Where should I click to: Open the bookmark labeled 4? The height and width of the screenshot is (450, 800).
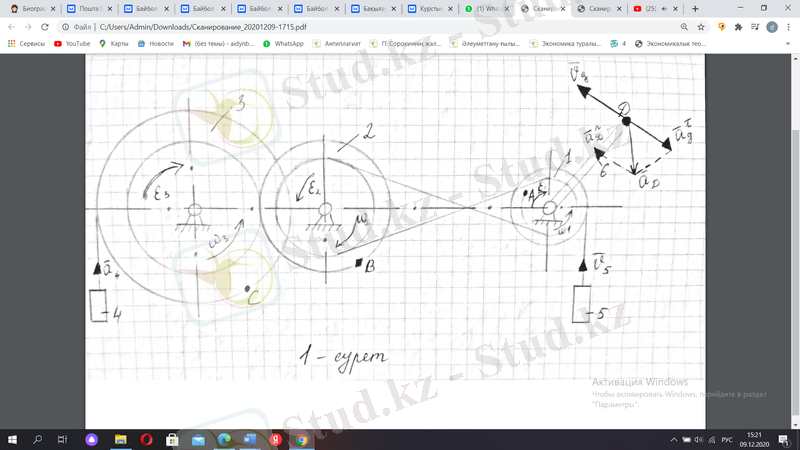tap(618, 44)
